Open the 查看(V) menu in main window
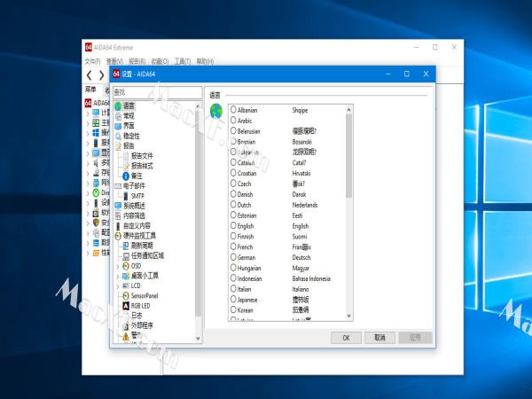The height and width of the screenshot is (399, 532). [x=114, y=61]
